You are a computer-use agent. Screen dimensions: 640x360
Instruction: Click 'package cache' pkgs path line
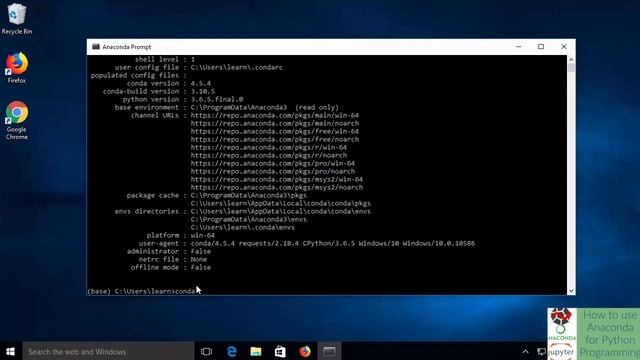[x=216, y=196]
